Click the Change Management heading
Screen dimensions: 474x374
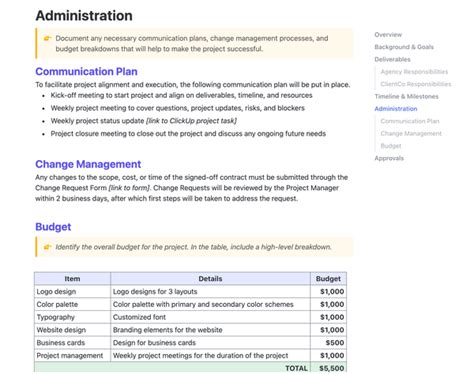pos(88,164)
